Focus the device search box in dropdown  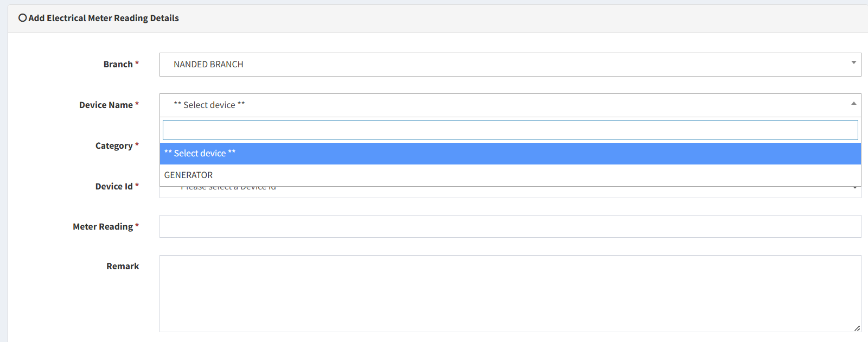pos(510,130)
